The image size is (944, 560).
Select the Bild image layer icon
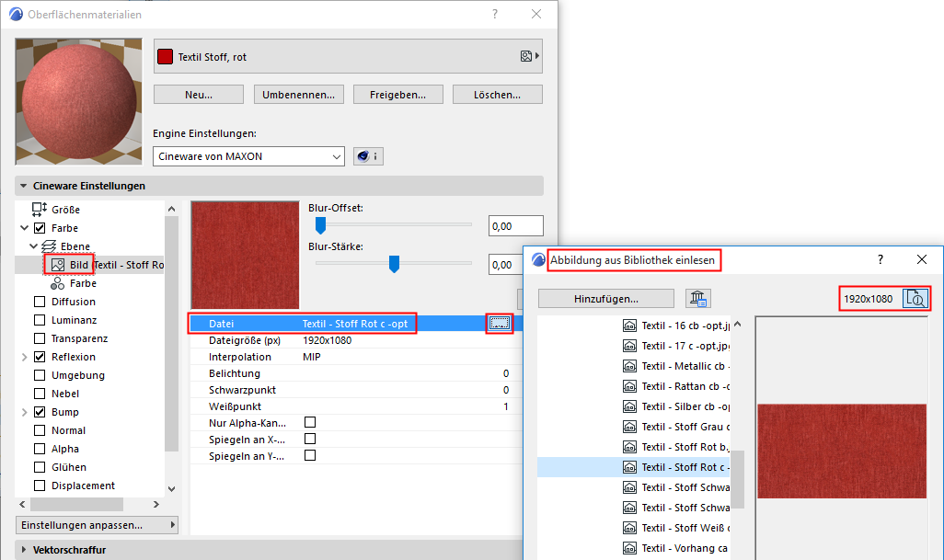point(58,265)
